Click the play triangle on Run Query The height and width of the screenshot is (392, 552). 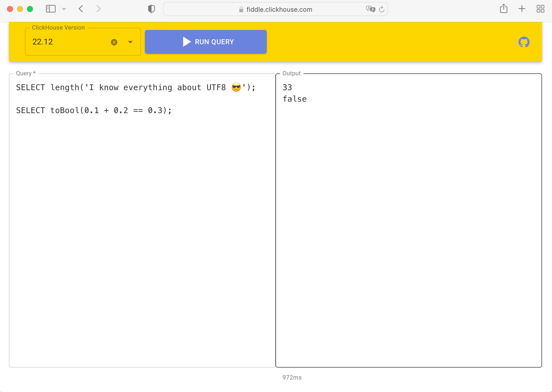point(187,42)
